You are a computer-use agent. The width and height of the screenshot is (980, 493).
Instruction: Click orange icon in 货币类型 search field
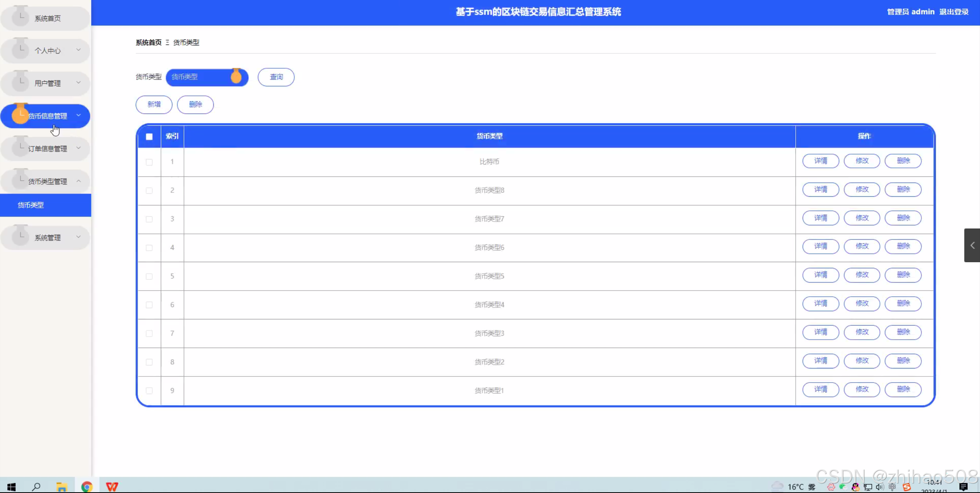coord(236,77)
